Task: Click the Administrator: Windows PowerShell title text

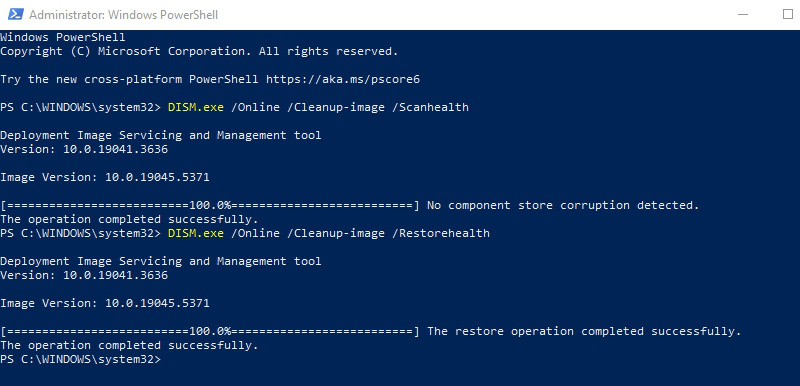Action: (x=123, y=15)
